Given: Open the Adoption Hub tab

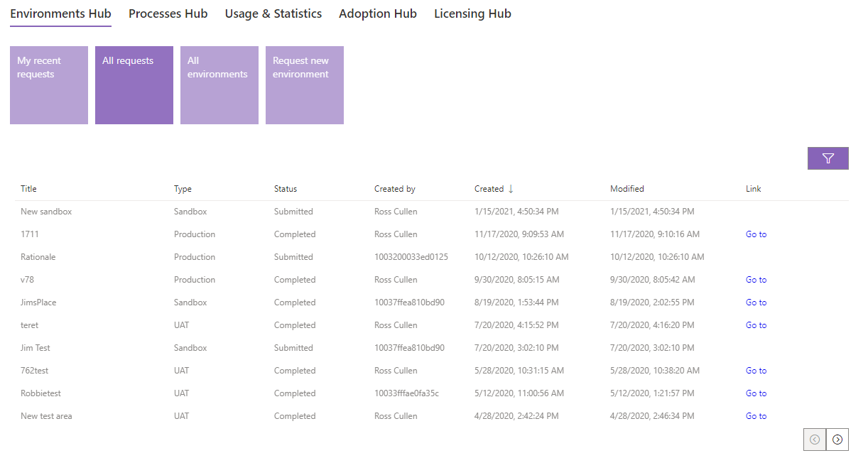Looking at the screenshot, I should click(378, 13).
